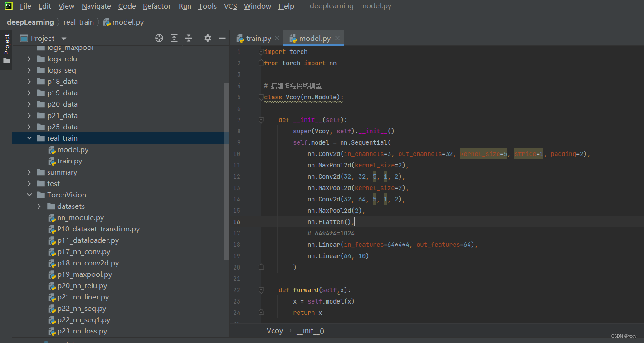Close the model.py editor tab

pos(337,39)
